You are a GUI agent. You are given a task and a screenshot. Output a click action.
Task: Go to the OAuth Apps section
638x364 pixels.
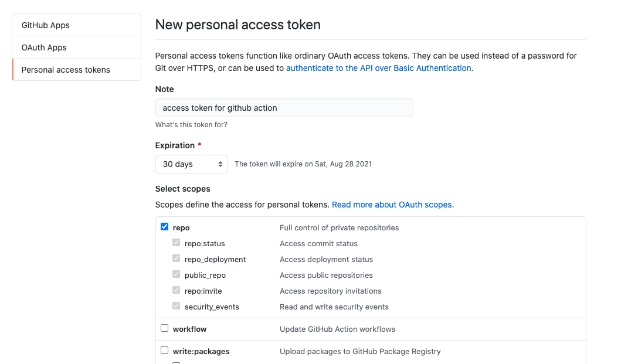tap(44, 47)
